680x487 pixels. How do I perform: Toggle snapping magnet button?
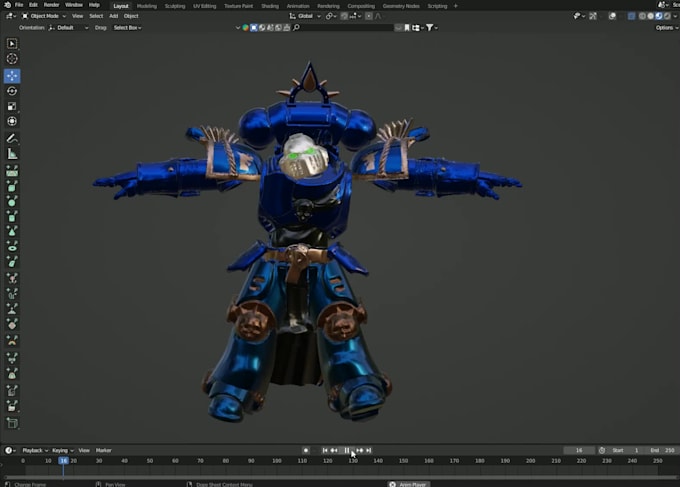click(344, 16)
